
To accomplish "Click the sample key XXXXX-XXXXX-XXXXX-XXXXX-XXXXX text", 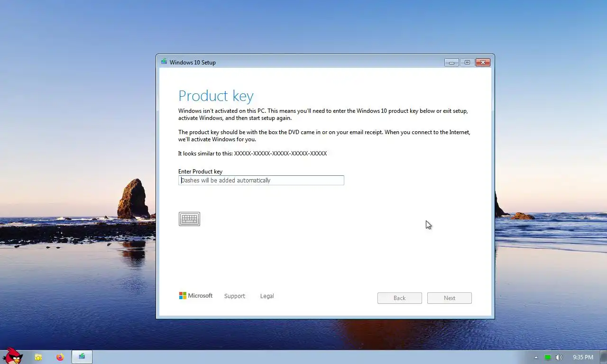I will pyautogui.click(x=280, y=154).
